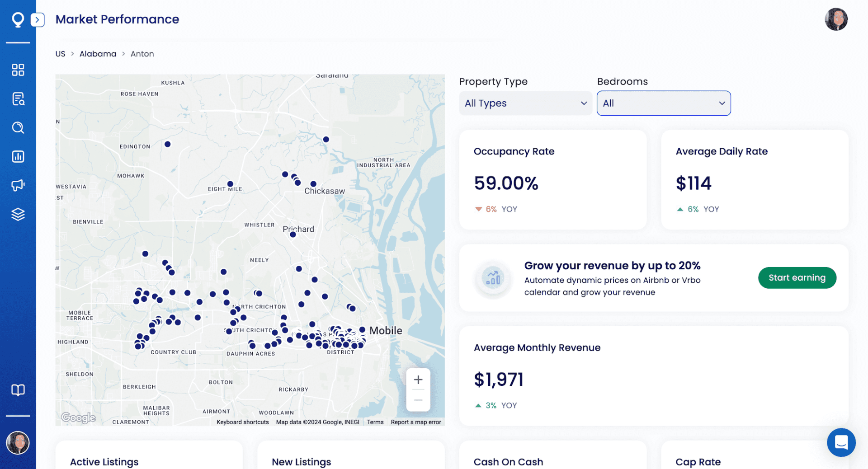
Task: Click the user avatar at the bottom of the sidebar
Action: 18,443
